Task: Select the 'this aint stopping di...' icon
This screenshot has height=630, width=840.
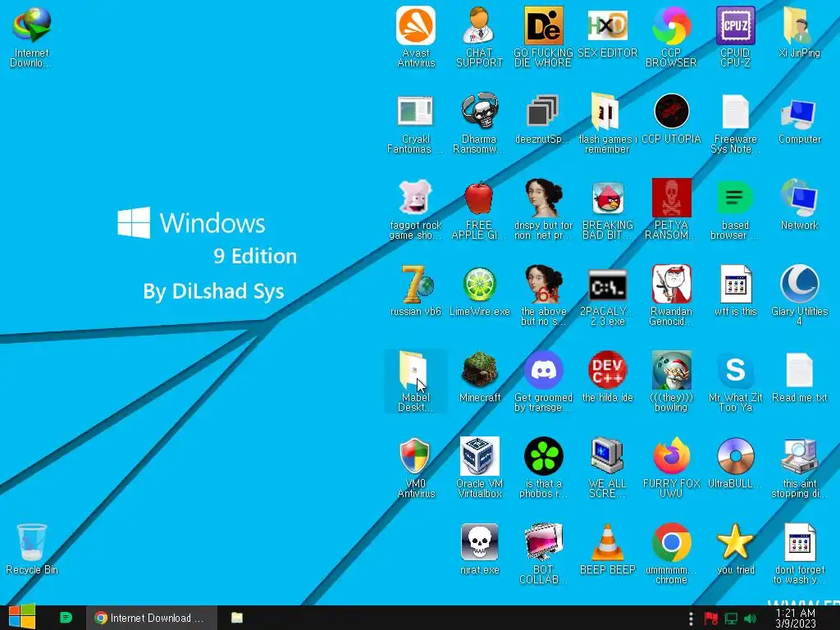Action: click(799, 468)
